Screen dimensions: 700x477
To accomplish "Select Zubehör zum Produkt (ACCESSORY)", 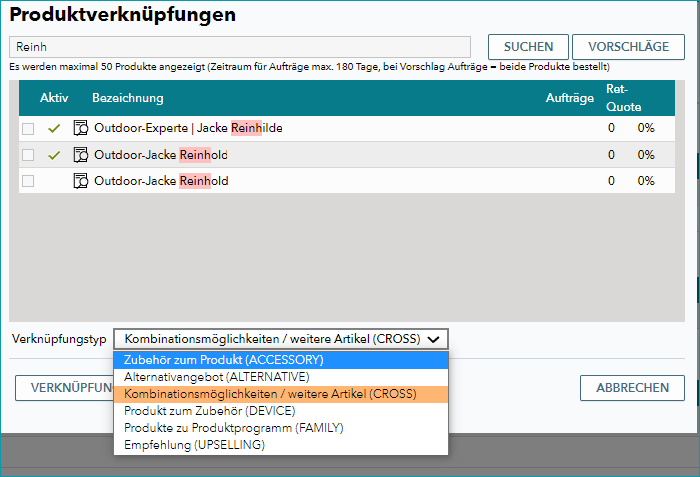I will click(281, 360).
